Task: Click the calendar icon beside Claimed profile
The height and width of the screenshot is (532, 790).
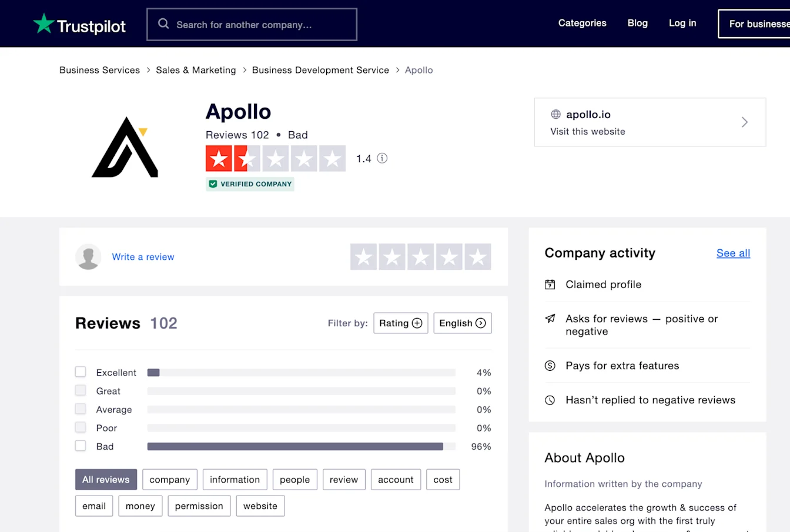Action: click(550, 285)
